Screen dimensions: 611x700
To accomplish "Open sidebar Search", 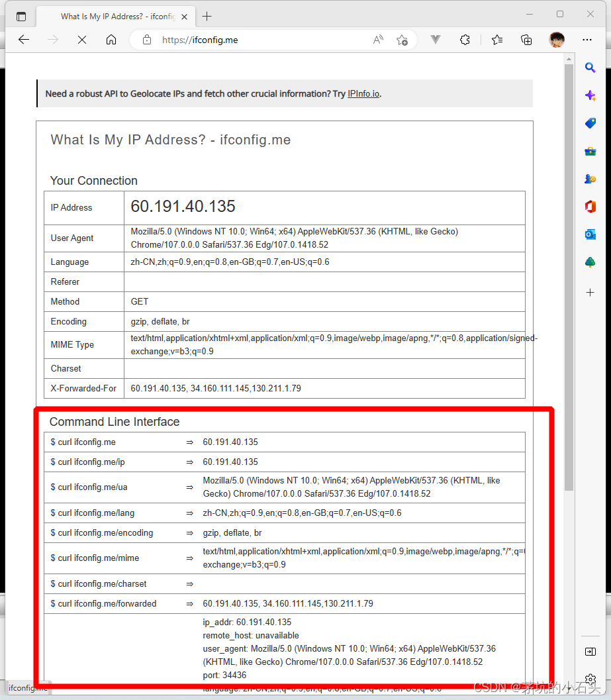I will coord(590,68).
